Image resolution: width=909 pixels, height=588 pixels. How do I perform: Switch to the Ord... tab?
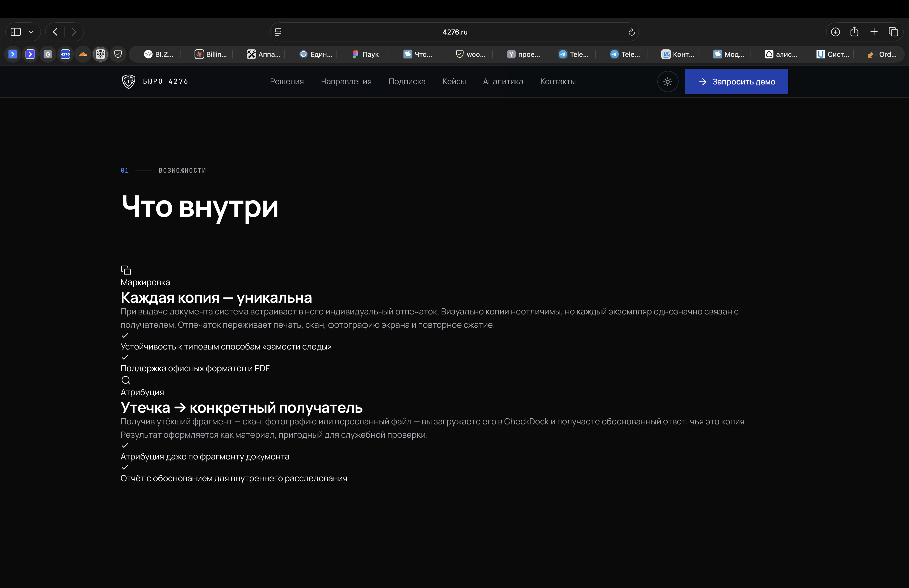pos(882,54)
